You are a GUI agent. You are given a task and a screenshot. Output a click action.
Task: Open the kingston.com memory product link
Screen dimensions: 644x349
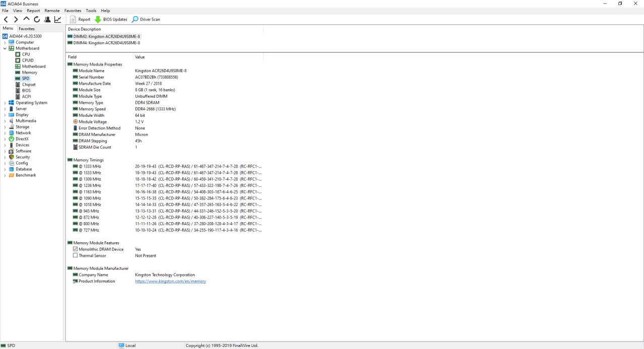click(x=171, y=281)
